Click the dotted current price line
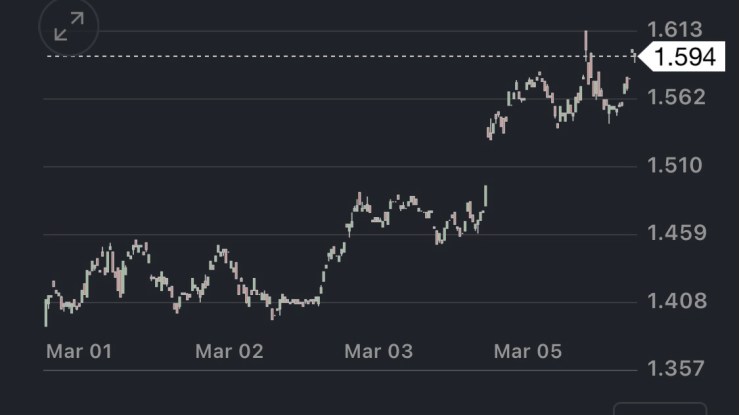Image resolution: width=739 pixels, height=415 pixels. pos(300,56)
